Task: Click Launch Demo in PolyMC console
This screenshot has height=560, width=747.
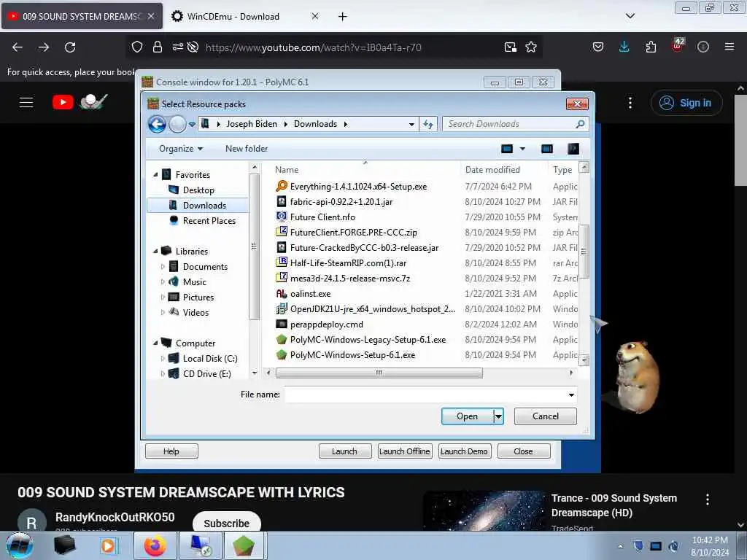Action: 464,451
